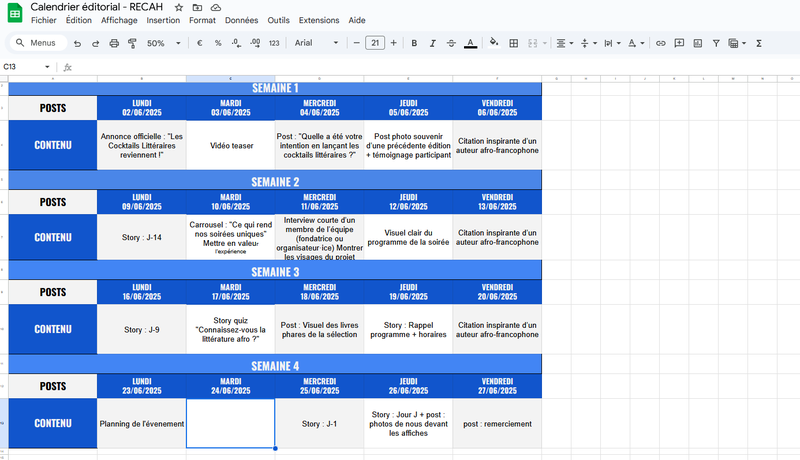Select the paint format roller icon

[132, 43]
